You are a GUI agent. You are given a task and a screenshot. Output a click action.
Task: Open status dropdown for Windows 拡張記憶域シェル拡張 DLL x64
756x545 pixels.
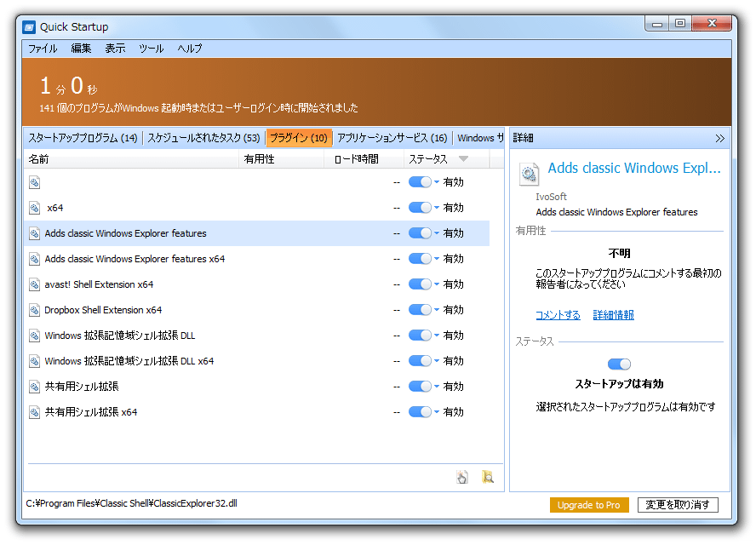tap(437, 361)
